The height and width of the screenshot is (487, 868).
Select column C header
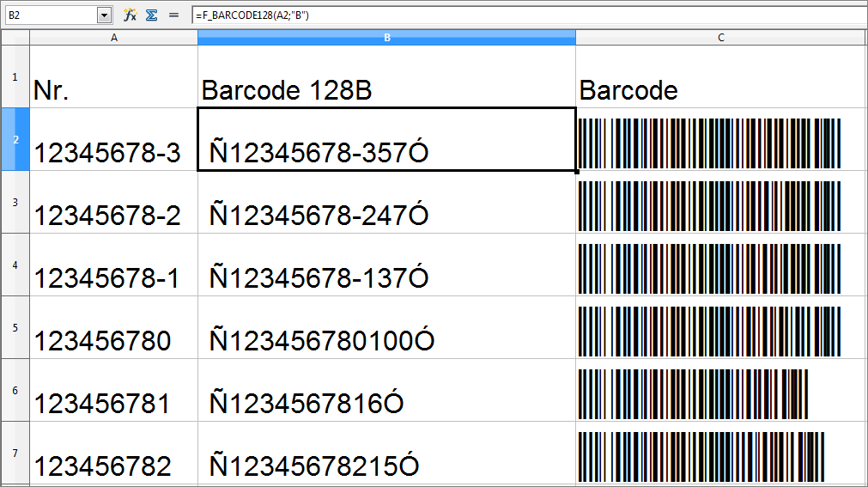720,38
